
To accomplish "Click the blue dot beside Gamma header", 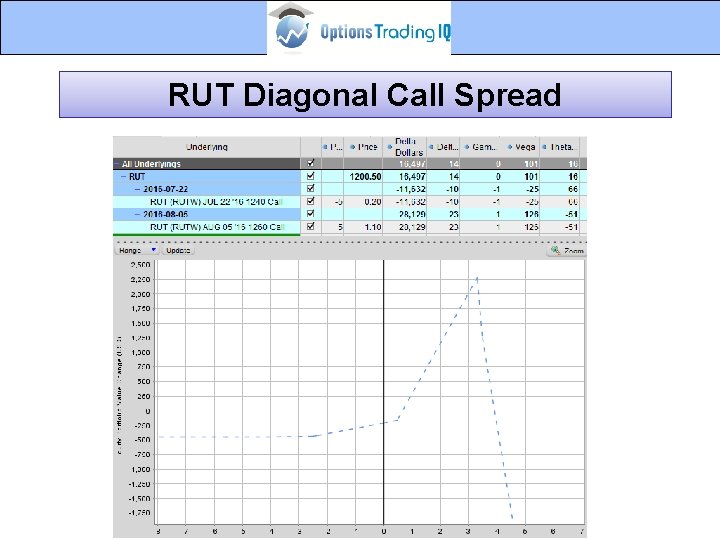I will 467,147.
